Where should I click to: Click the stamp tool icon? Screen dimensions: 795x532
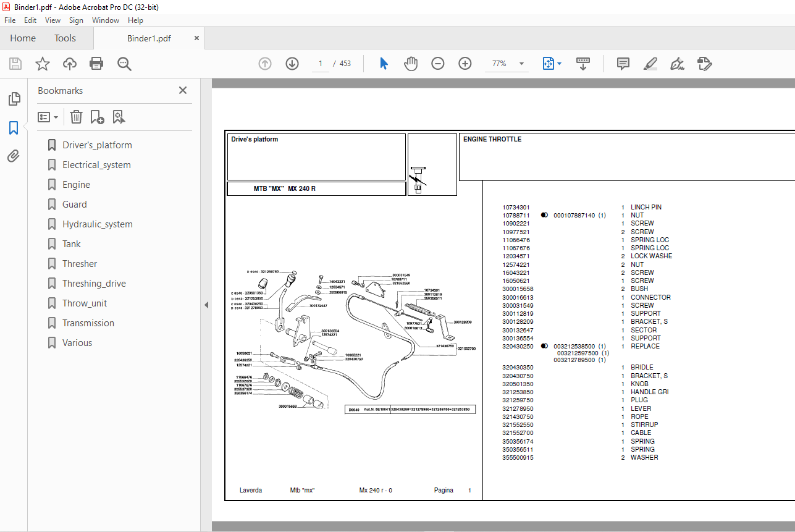tap(704, 64)
